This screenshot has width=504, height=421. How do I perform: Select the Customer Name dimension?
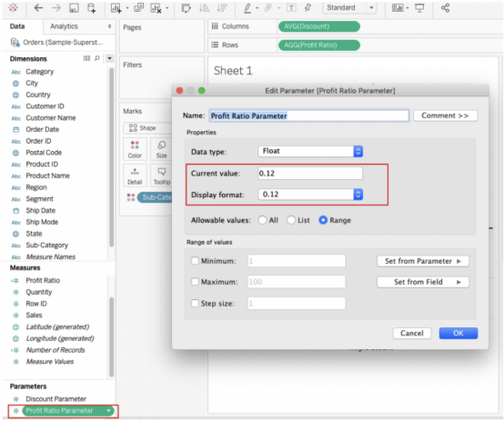click(x=51, y=118)
